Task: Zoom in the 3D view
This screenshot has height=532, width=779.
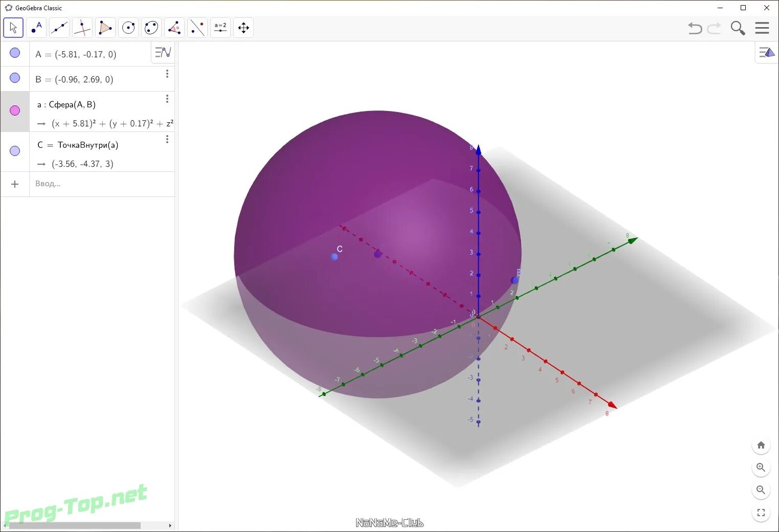Action: [761, 468]
